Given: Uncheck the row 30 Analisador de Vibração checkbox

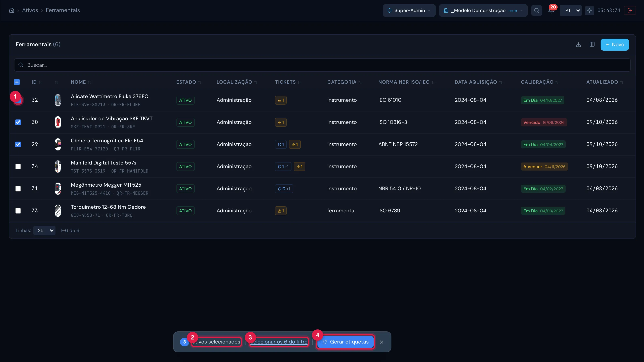Looking at the screenshot, I should (x=18, y=122).
